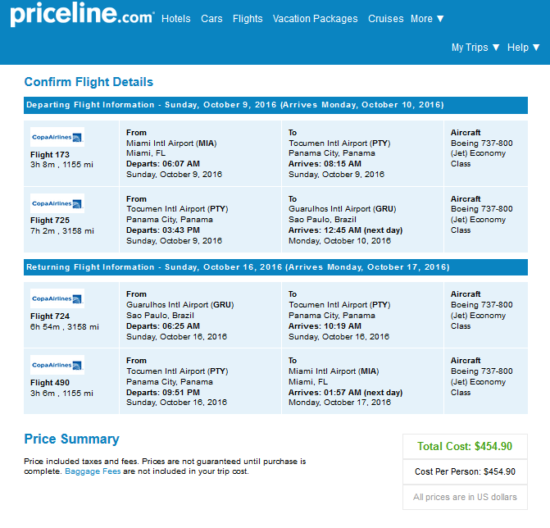This screenshot has width=550, height=528.
Task: Click the Copa Airlines logo for Flight 724
Action: click(57, 299)
